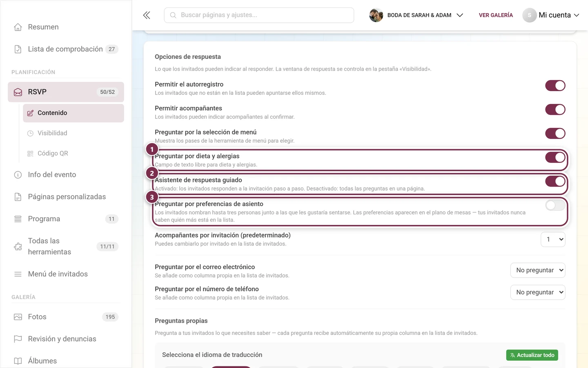Viewport: 588px width, 368px height.
Task: Open the Contenido submenu item
Action: (73, 113)
